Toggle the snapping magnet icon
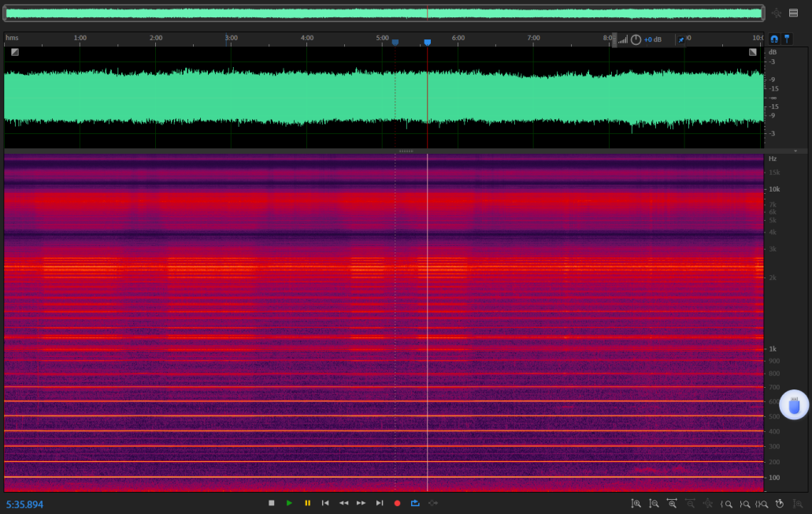 774,39
